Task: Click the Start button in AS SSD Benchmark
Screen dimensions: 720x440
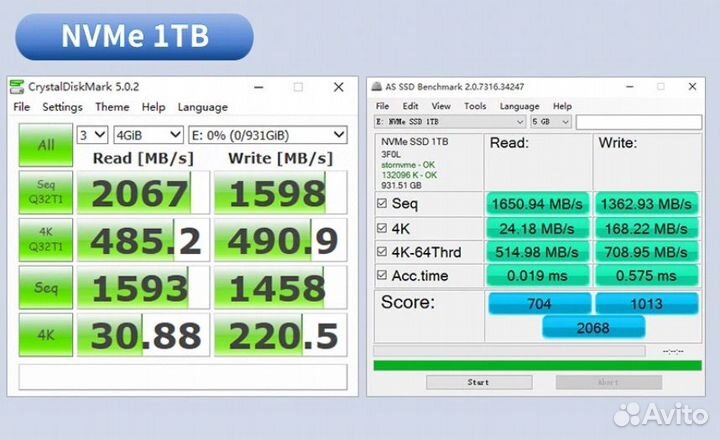Action: pyautogui.click(x=479, y=382)
